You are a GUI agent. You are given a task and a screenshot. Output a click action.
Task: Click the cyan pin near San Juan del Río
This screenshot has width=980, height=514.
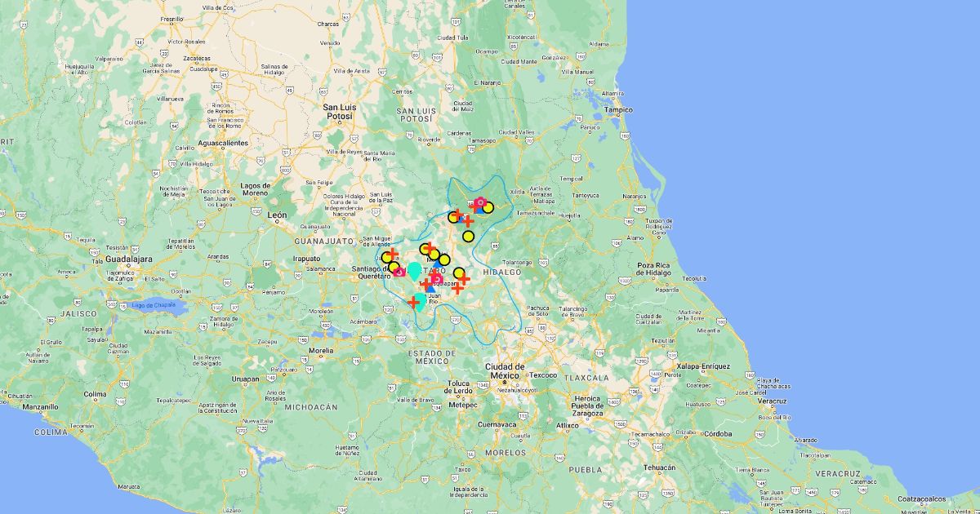click(x=420, y=301)
